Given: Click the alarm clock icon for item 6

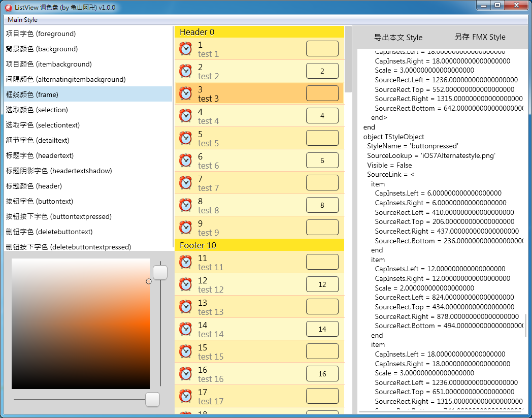Looking at the screenshot, I should (x=186, y=160).
